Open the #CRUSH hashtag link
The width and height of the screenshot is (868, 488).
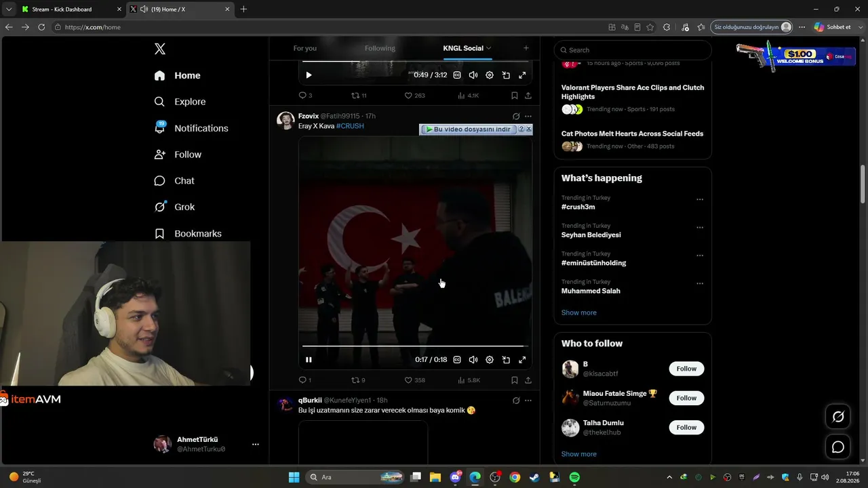[350, 126]
